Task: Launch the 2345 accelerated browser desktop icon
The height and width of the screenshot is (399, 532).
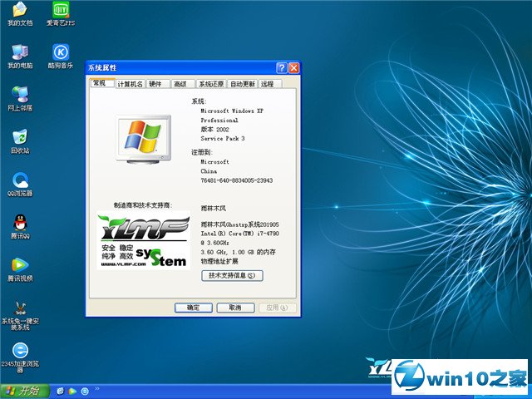Action: click(20, 357)
